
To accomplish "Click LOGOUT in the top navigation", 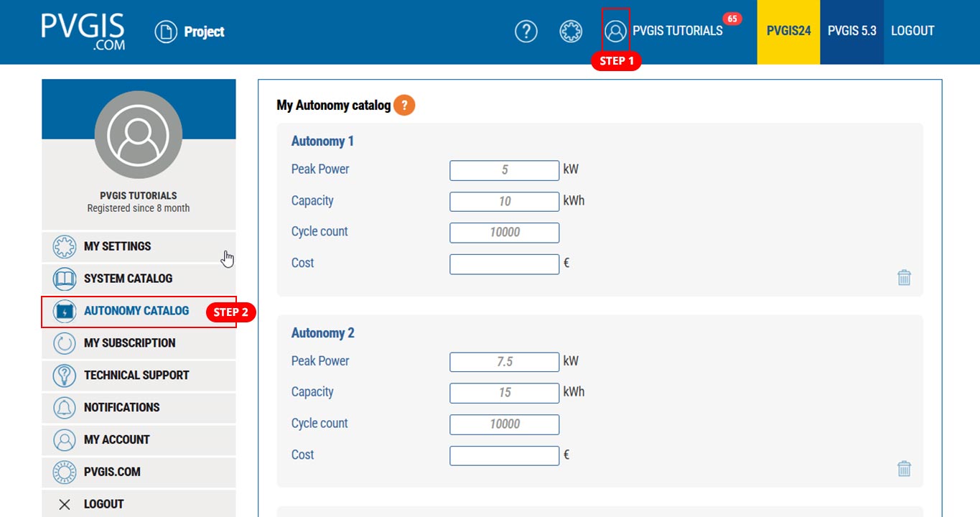I will 913,30.
